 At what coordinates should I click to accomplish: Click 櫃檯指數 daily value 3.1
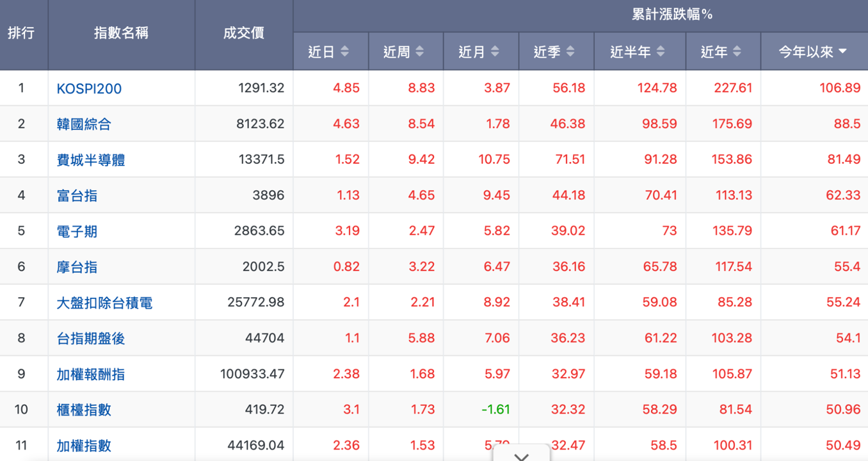click(x=351, y=410)
